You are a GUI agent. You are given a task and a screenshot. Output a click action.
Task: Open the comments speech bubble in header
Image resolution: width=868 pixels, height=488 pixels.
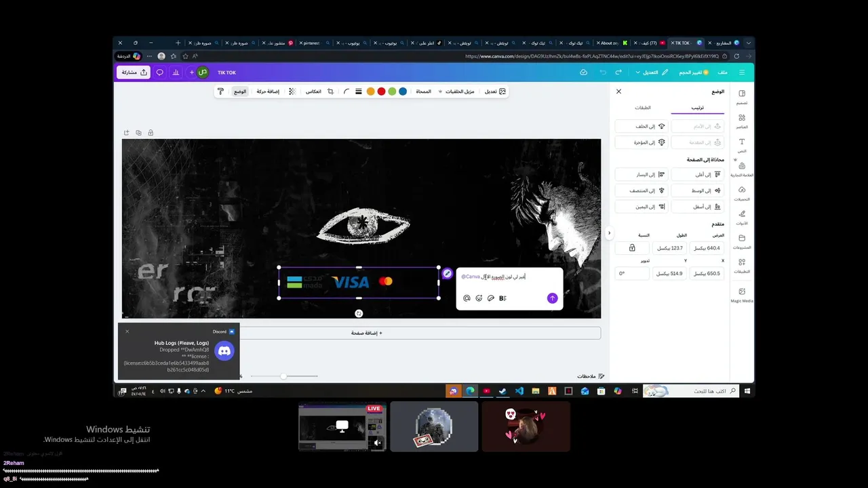click(x=160, y=73)
